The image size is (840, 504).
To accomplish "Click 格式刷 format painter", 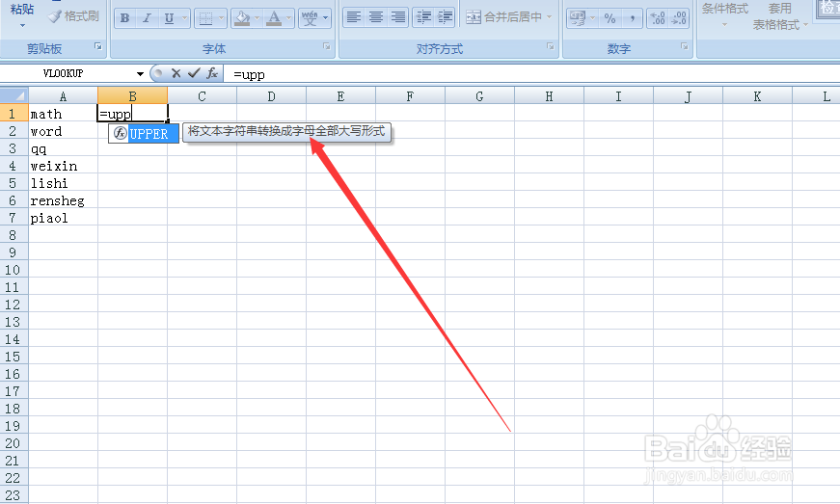I will (73, 16).
